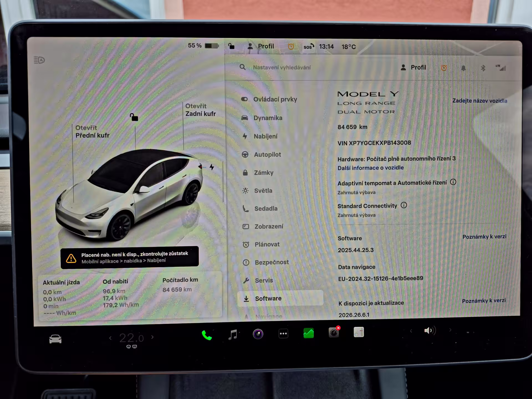532x399 pixels.
Task: Focus the Nastavení vyhledávání search field
Action: point(282,67)
